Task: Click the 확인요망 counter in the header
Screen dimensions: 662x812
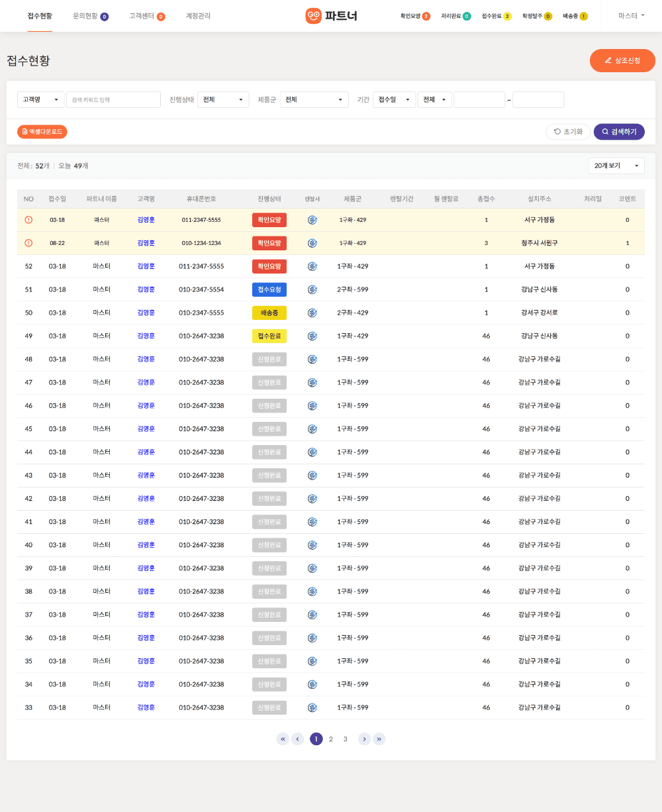Action: point(415,16)
